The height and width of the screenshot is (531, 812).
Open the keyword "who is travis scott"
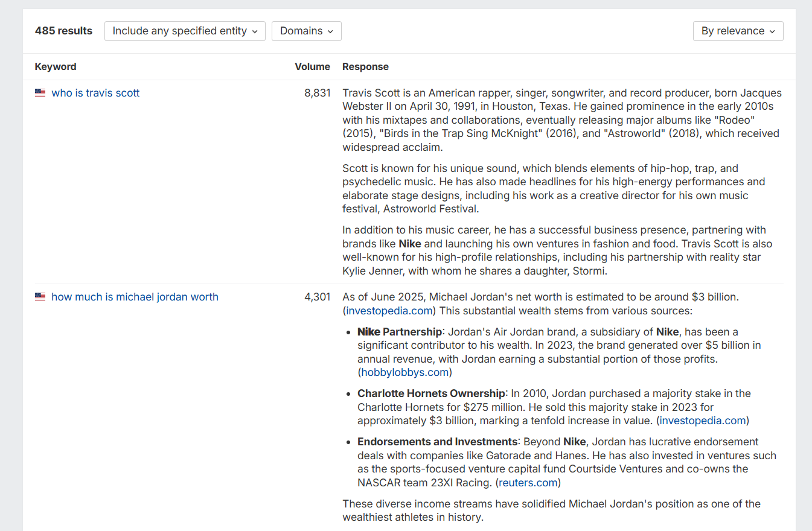[95, 92]
